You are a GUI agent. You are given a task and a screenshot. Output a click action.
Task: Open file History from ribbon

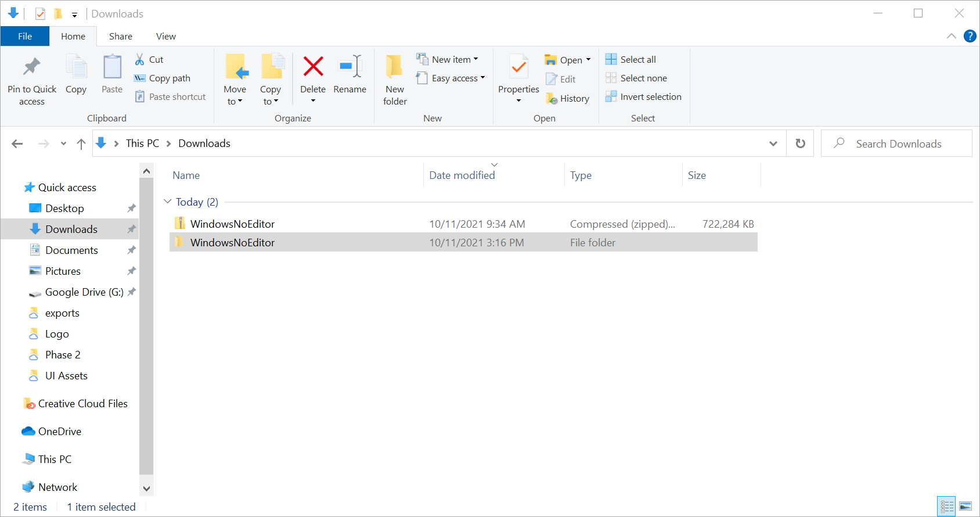tap(567, 98)
